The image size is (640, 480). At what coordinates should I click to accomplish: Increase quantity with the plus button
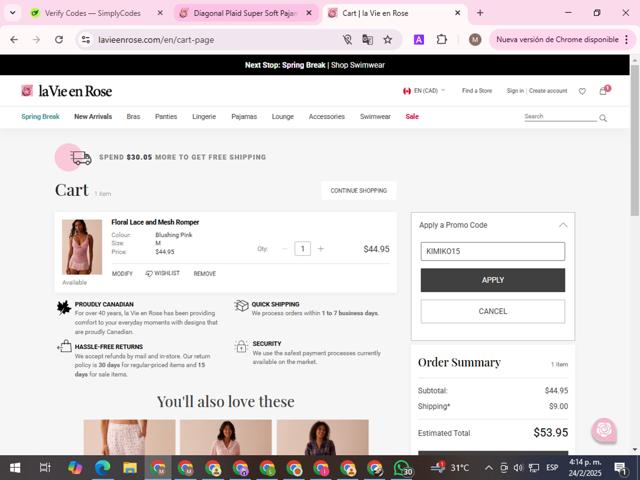[321, 249]
